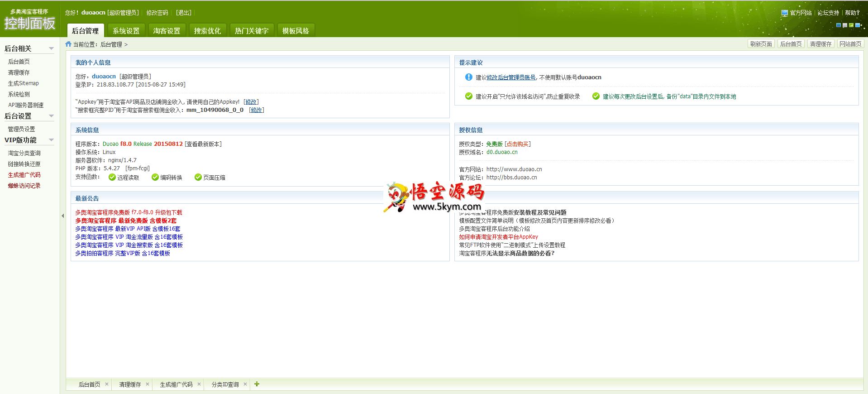Open the http://bbs.duoao.cn forum URL

coord(512,178)
